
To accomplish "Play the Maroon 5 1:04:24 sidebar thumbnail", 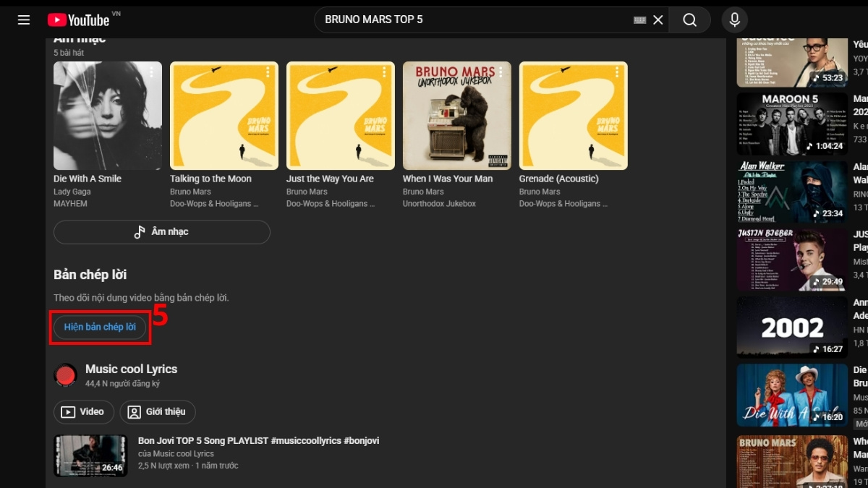I will coord(792,124).
